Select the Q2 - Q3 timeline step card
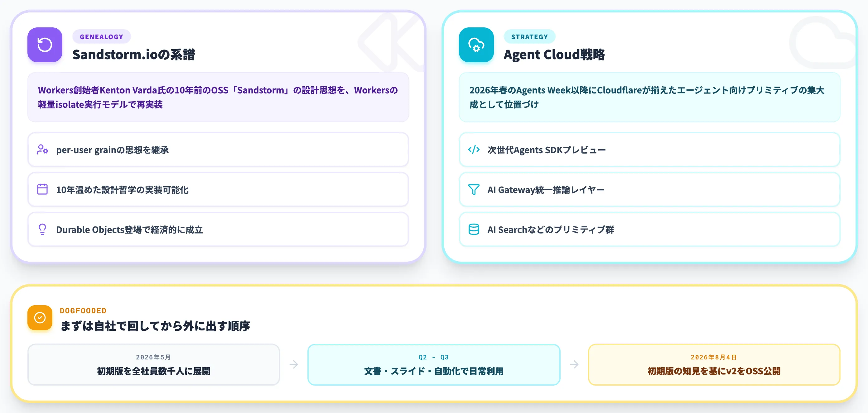The image size is (868, 413). [434, 364]
